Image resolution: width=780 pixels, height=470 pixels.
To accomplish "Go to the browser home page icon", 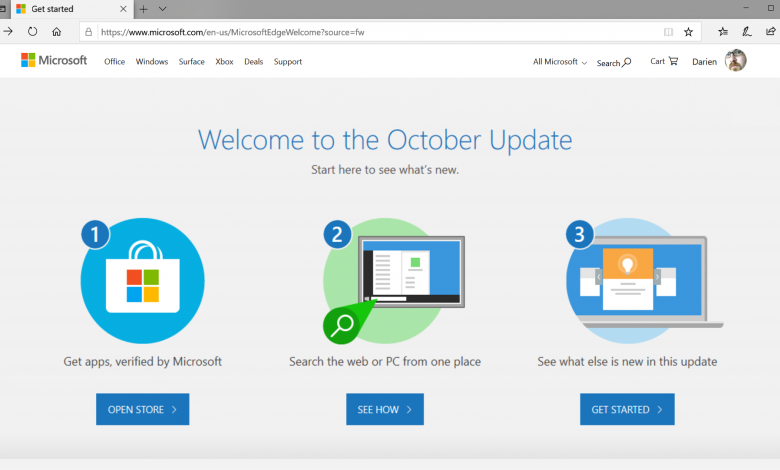I will 57,32.
